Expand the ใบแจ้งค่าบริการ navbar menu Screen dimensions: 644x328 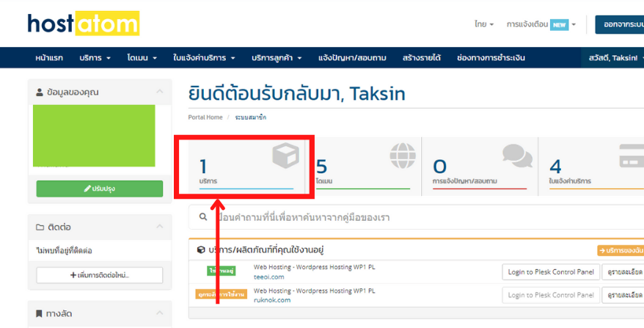204,58
